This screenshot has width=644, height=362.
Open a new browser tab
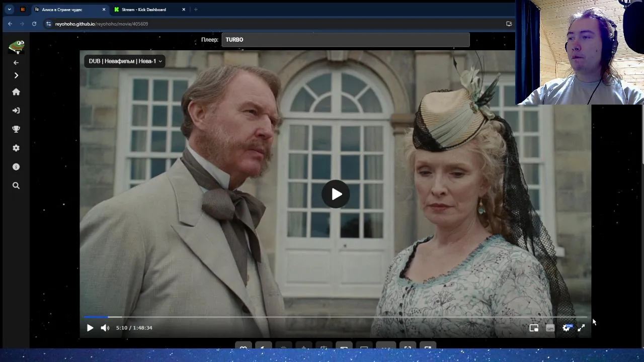(x=196, y=10)
